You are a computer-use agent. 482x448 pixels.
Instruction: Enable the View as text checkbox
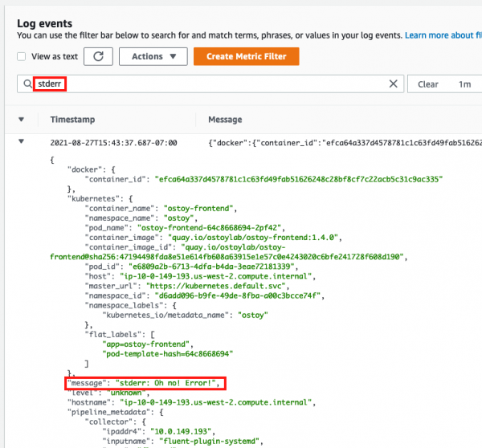click(22, 57)
